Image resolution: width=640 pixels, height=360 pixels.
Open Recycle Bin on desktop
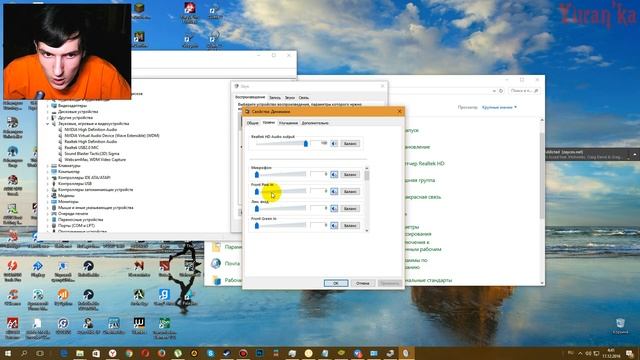click(620, 326)
